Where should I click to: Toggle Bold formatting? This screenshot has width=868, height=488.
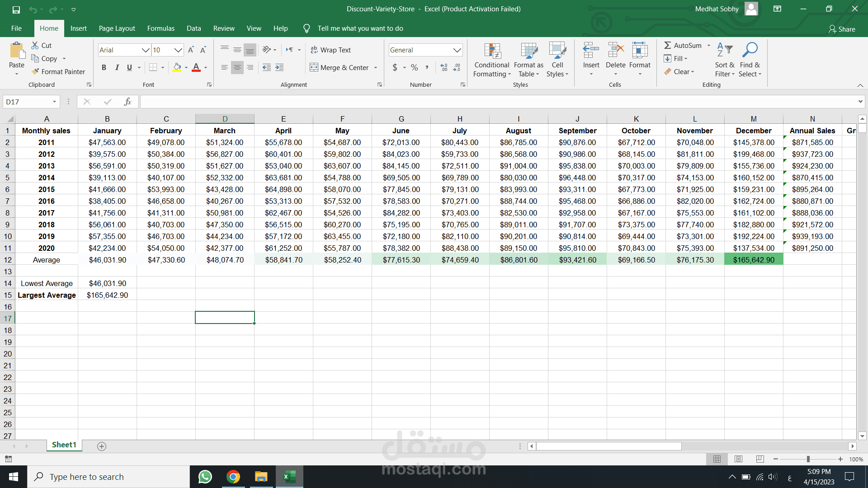[x=104, y=68]
